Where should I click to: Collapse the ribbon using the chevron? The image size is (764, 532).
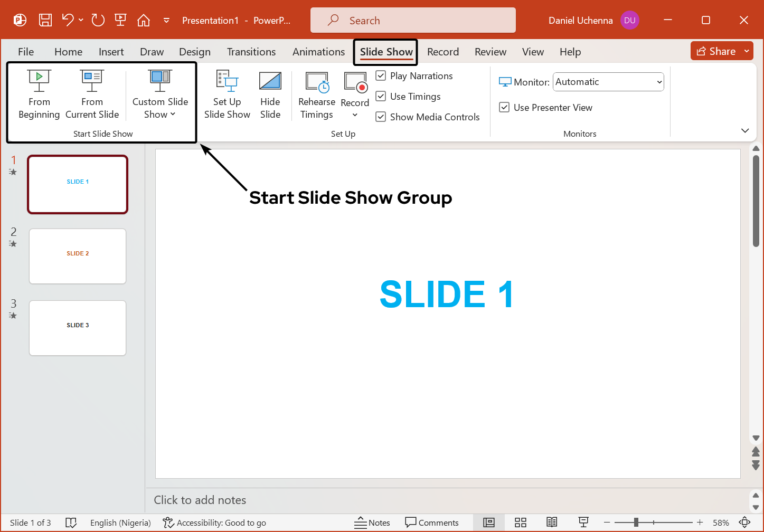[x=744, y=130]
